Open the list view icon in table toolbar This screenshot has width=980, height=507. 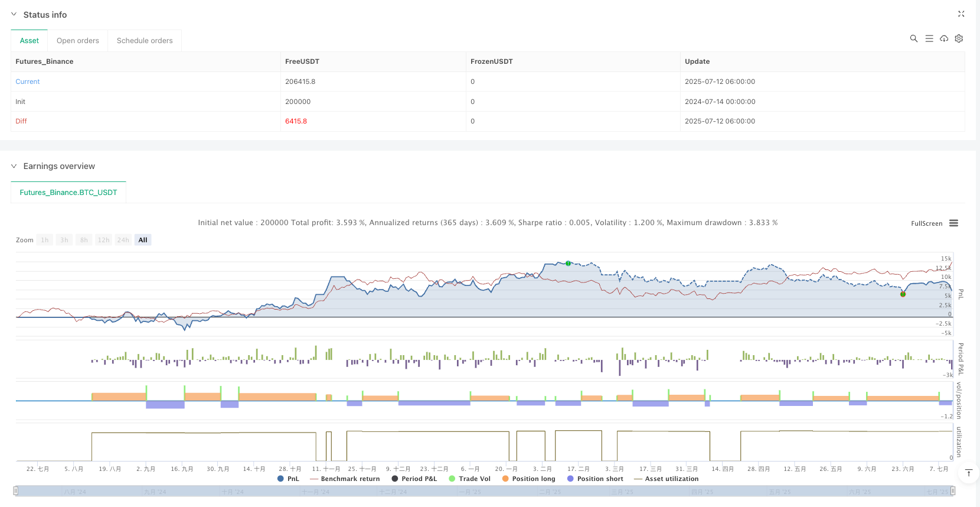pyautogui.click(x=929, y=38)
